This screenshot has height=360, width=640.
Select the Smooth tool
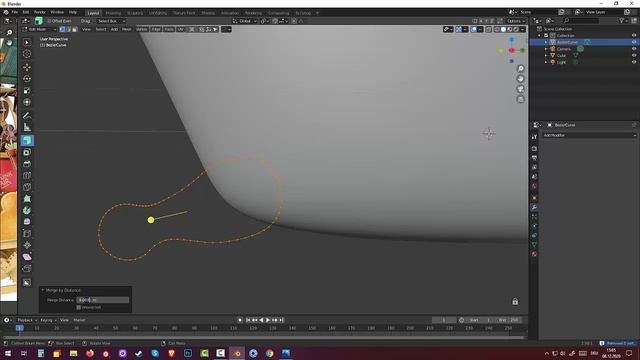27,222
